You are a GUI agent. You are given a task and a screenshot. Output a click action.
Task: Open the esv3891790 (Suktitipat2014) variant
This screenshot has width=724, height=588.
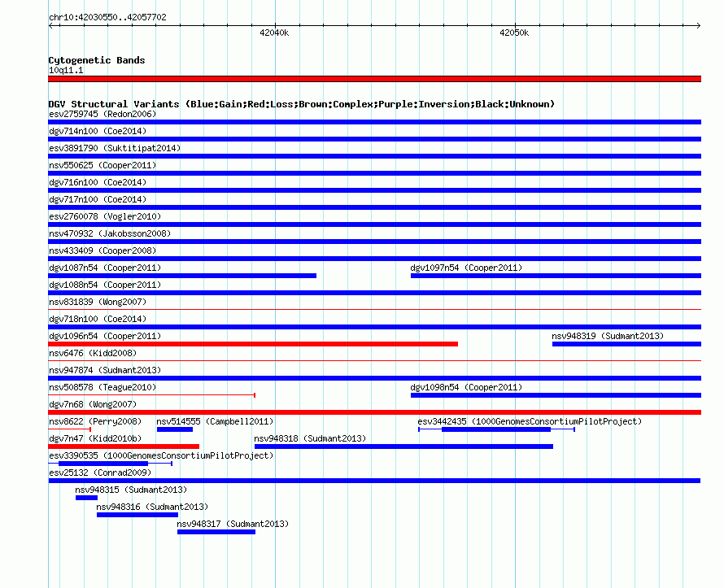click(115, 148)
